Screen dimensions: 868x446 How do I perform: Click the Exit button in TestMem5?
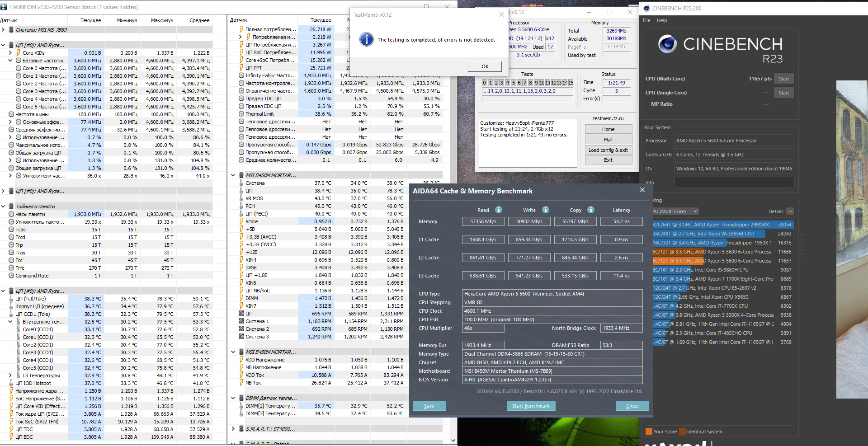tap(608, 160)
